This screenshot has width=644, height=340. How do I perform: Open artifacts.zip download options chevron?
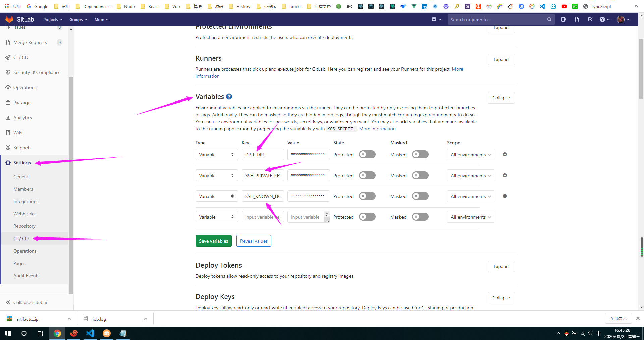69,319
